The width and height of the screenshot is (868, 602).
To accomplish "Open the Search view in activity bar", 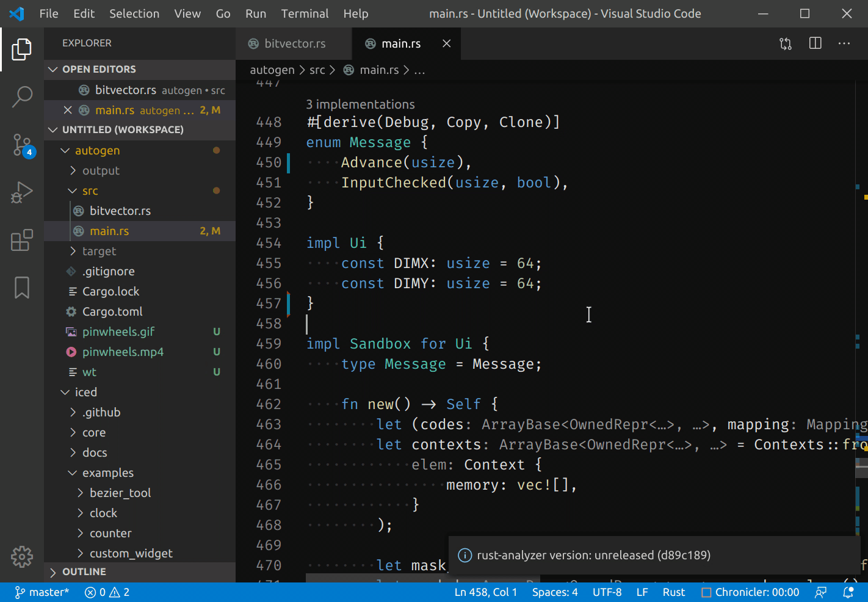I will [x=22, y=96].
